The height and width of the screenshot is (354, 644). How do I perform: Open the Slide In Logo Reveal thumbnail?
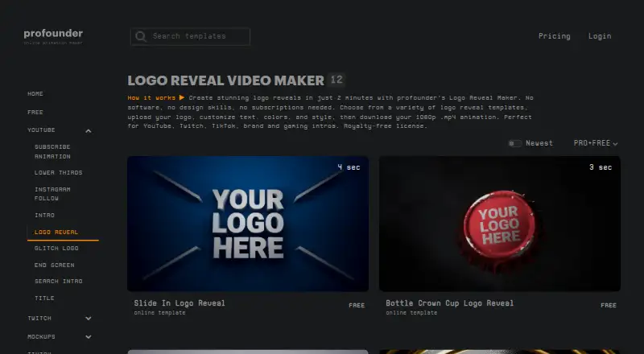tap(248, 224)
